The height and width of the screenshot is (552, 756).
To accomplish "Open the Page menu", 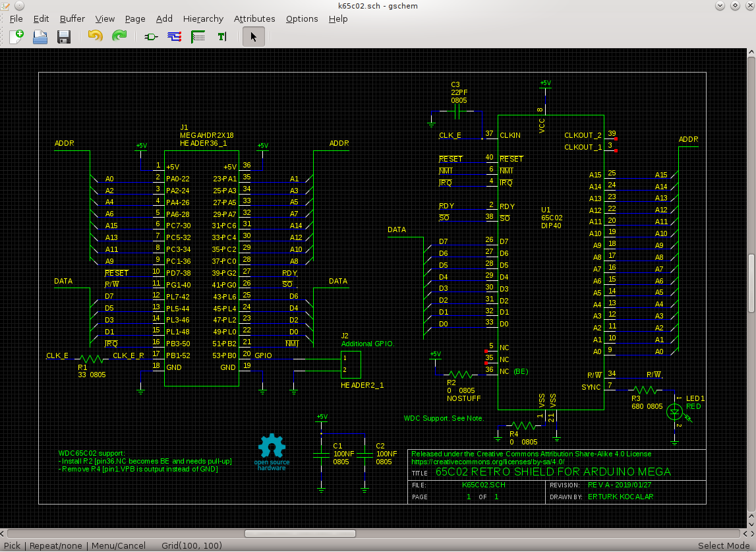I will [x=135, y=19].
